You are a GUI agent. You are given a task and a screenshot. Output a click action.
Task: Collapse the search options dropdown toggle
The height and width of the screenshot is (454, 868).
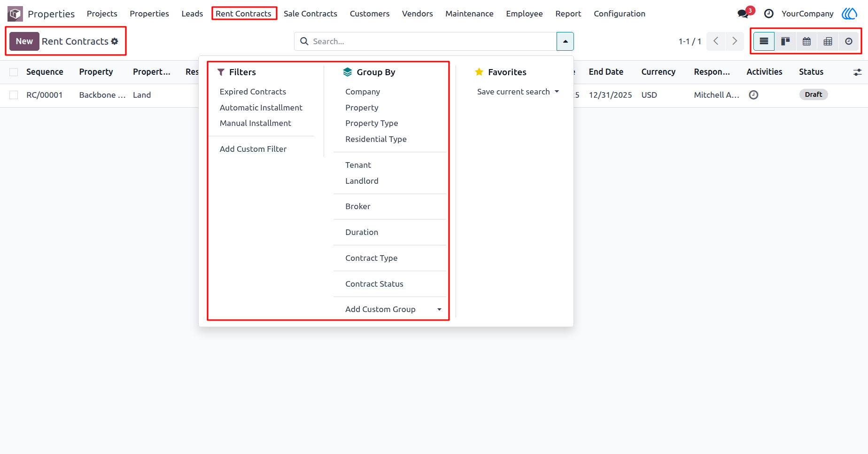[565, 41]
